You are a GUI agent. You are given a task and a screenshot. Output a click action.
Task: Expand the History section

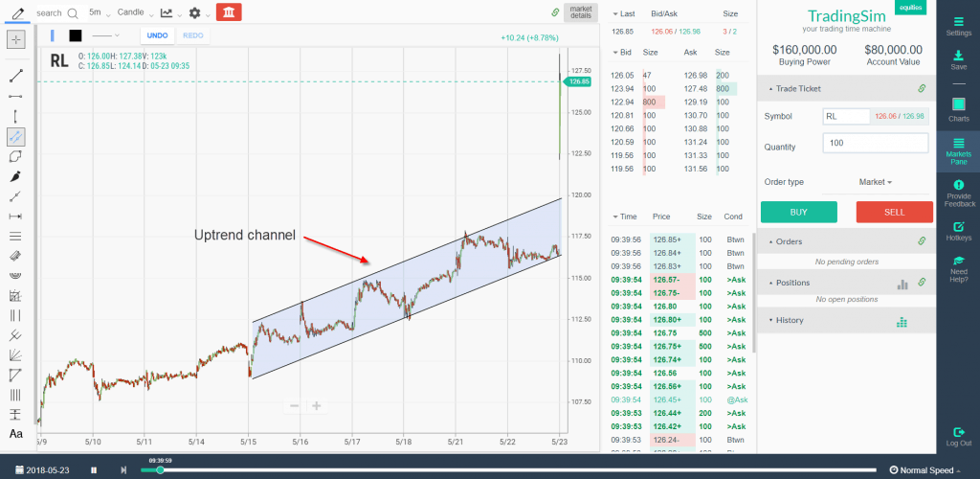pos(772,320)
